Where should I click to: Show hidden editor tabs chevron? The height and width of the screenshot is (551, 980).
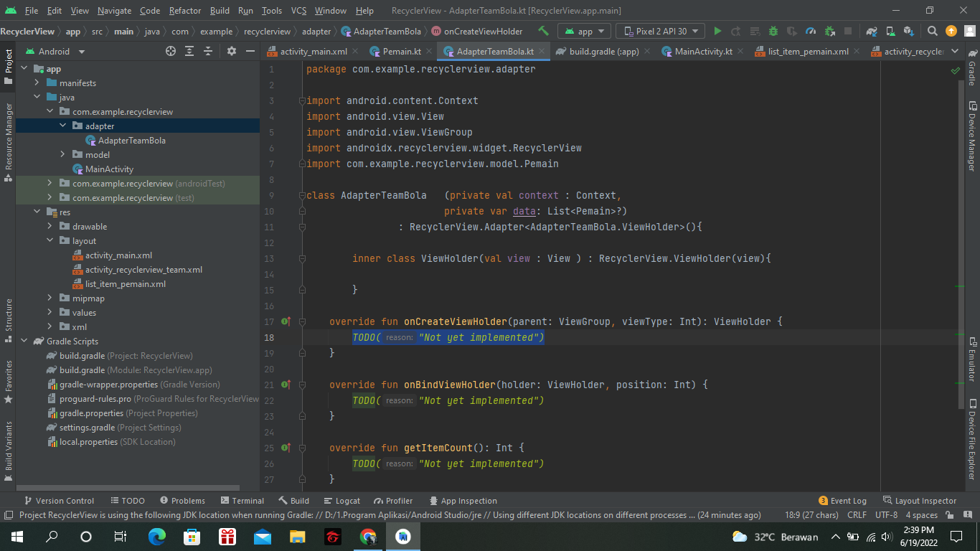click(x=954, y=51)
